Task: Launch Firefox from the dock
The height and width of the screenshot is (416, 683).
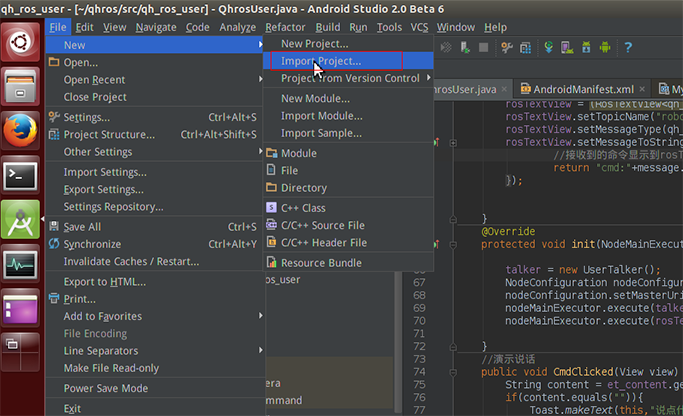Action: [20, 130]
